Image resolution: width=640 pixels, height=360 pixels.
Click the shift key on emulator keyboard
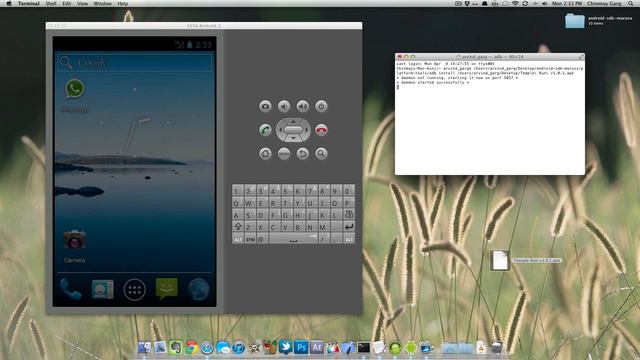click(238, 227)
